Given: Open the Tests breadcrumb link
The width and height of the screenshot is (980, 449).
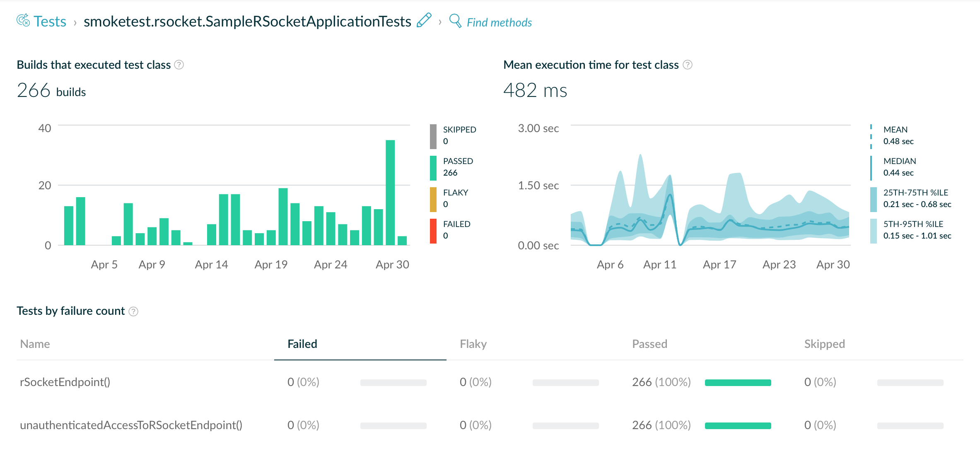Looking at the screenshot, I should 50,22.
